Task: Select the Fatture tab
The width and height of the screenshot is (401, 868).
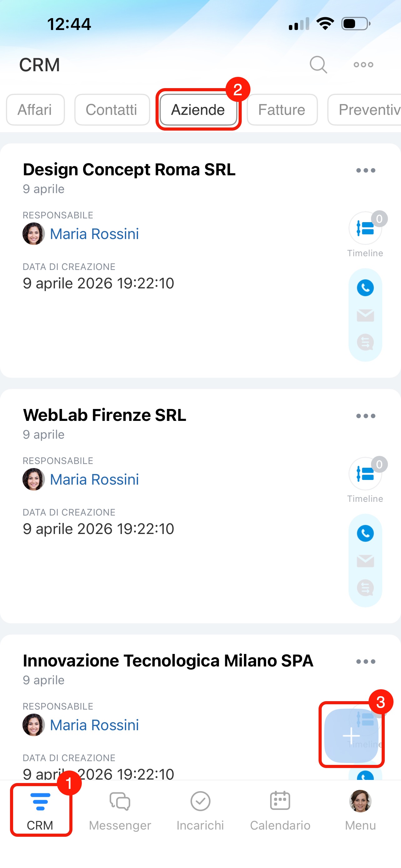Action: tap(282, 110)
